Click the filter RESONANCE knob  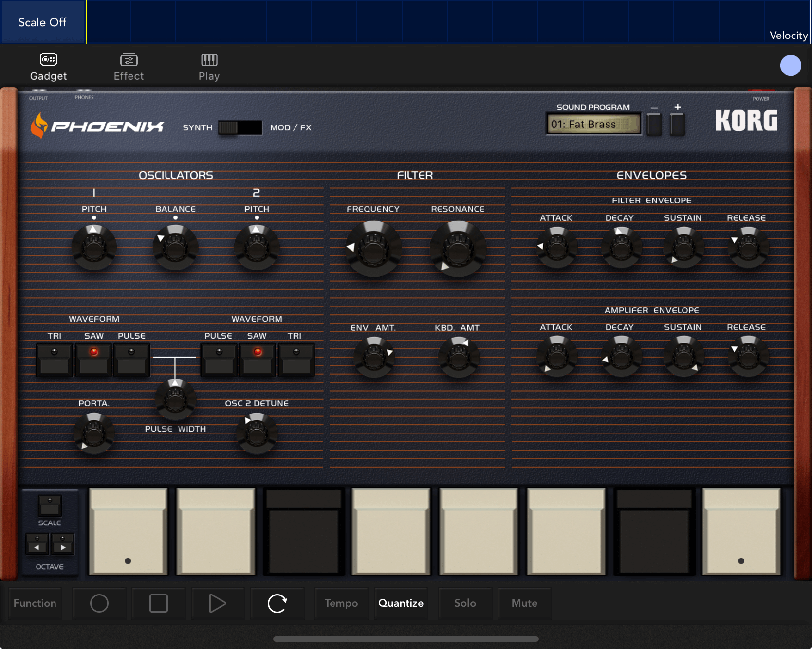coord(458,249)
